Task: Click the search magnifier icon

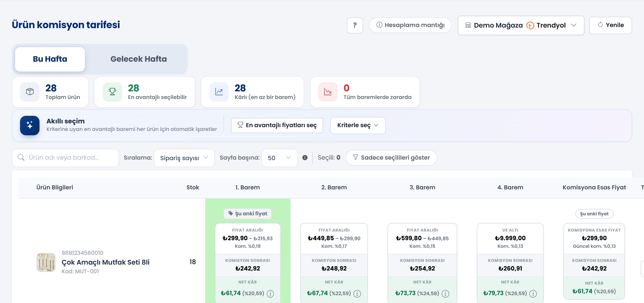Action: coord(21,157)
